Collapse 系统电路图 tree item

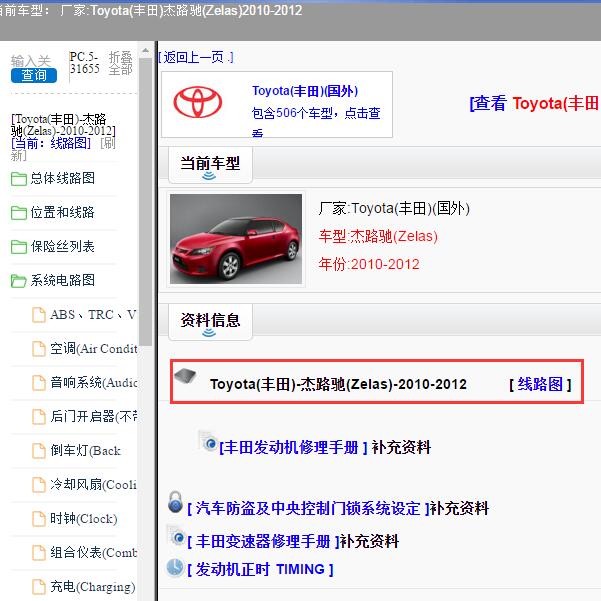(63, 280)
